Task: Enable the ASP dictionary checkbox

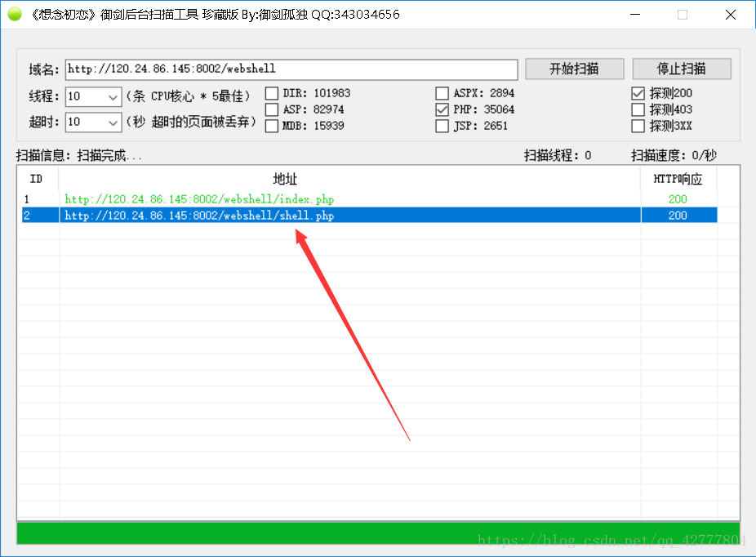Action: [x=272, y=109]
